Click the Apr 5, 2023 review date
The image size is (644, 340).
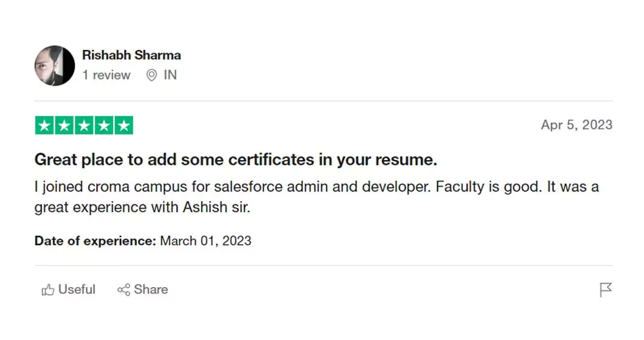(576, 125)
